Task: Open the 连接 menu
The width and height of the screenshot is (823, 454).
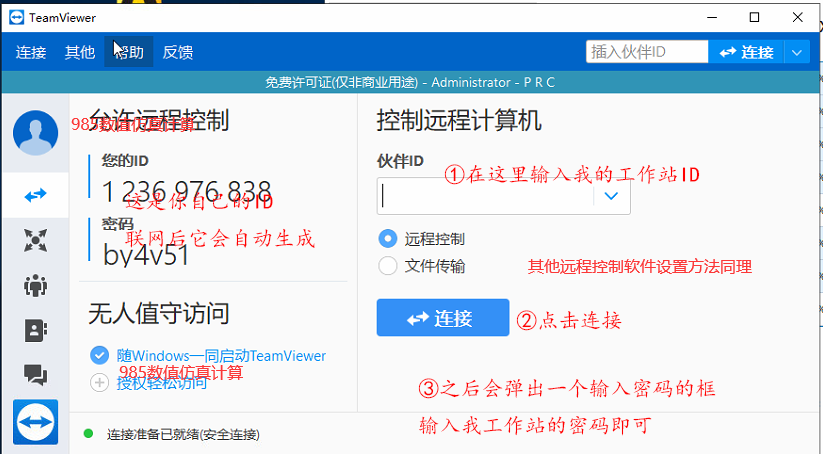Action: click(31, 52)
